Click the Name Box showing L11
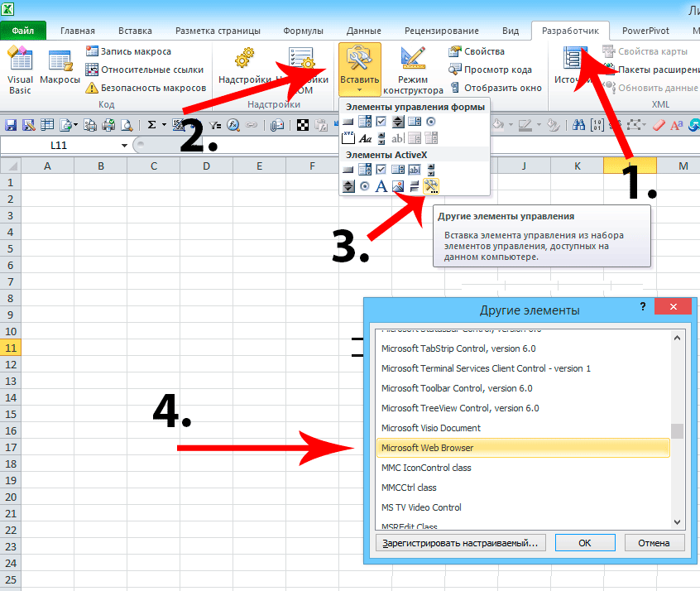The width and height of the screenshot is (700, 591). coord(59,145)
